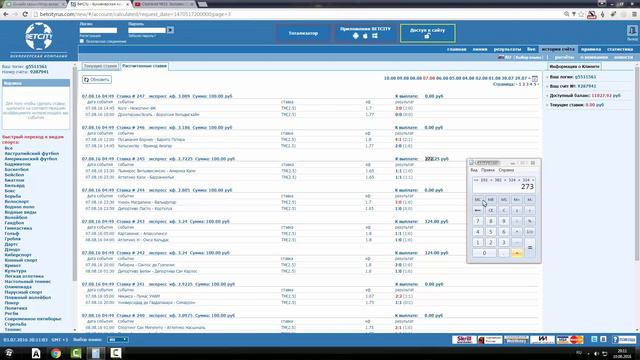640x360 pixels.
Task: Click the 7 key in Calculator
Action: [x=478, y=221]
